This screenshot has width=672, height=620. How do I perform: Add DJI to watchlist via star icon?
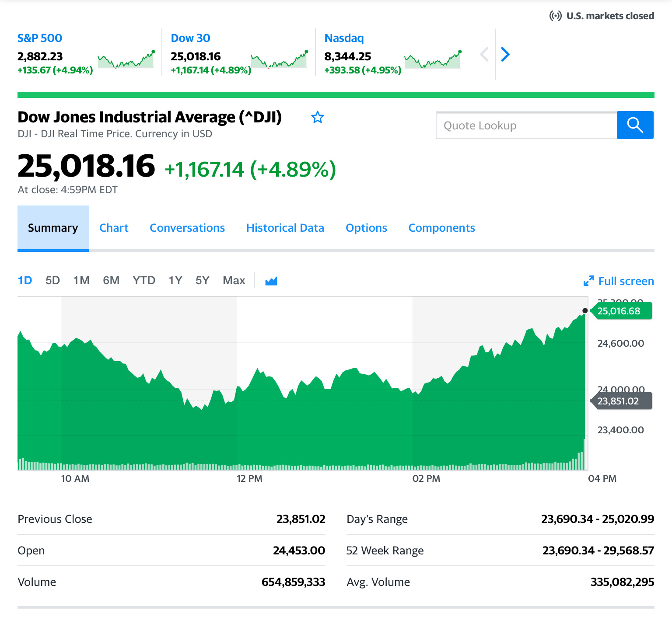(x=318, y=117)
